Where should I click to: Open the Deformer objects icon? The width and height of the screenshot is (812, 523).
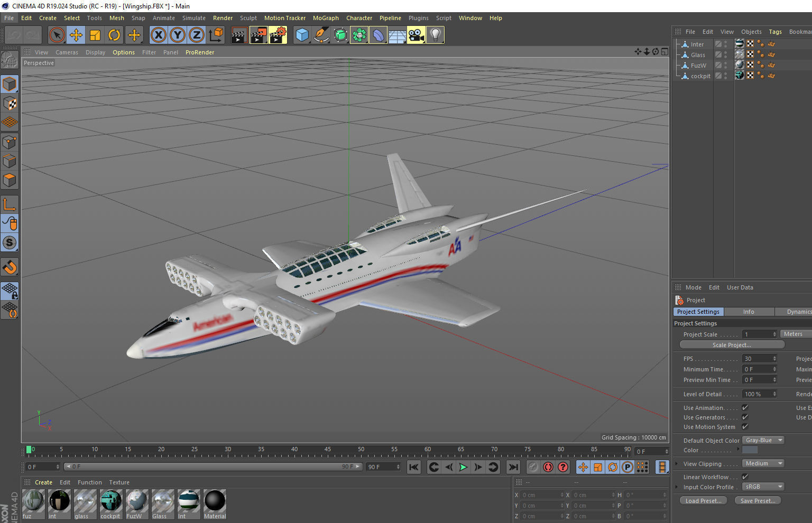(378, 35)
